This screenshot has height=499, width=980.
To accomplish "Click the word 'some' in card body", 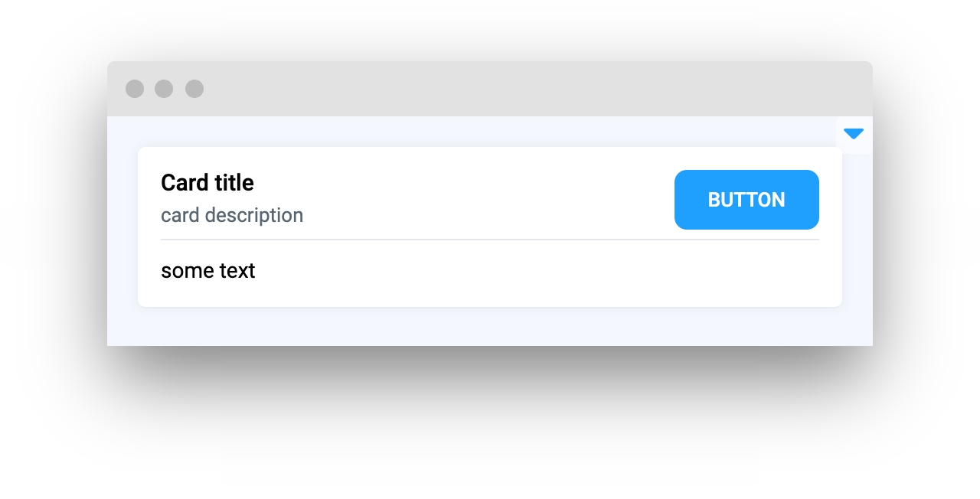I will pos(188,270).
